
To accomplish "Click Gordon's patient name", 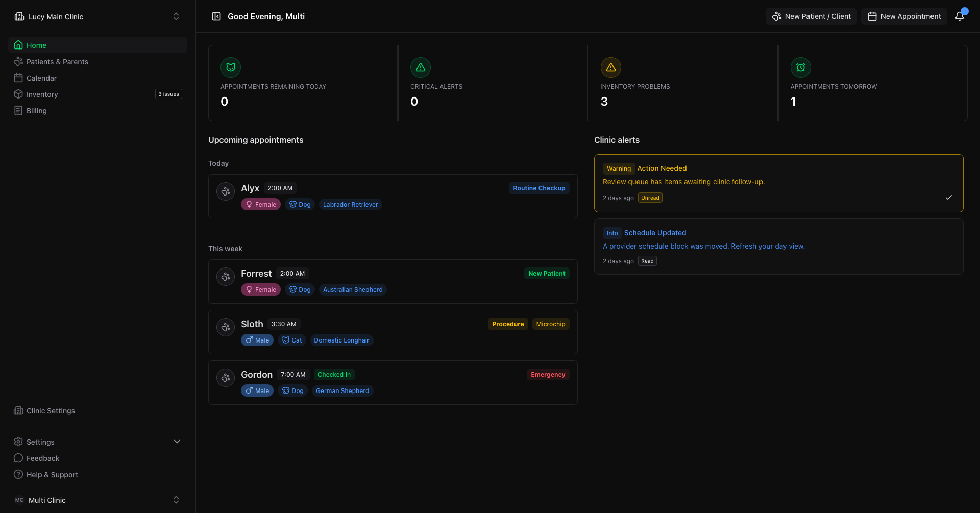I will tap(257, 374).
